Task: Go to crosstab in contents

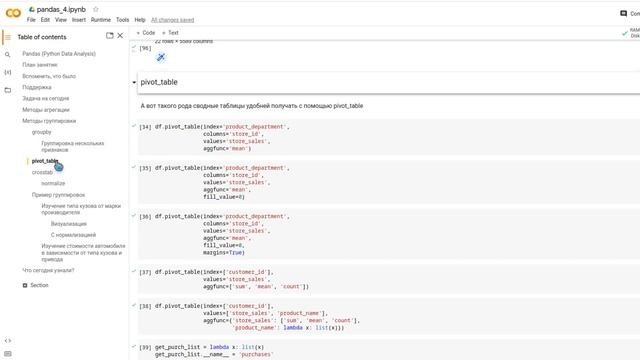Action: (42, 172)
